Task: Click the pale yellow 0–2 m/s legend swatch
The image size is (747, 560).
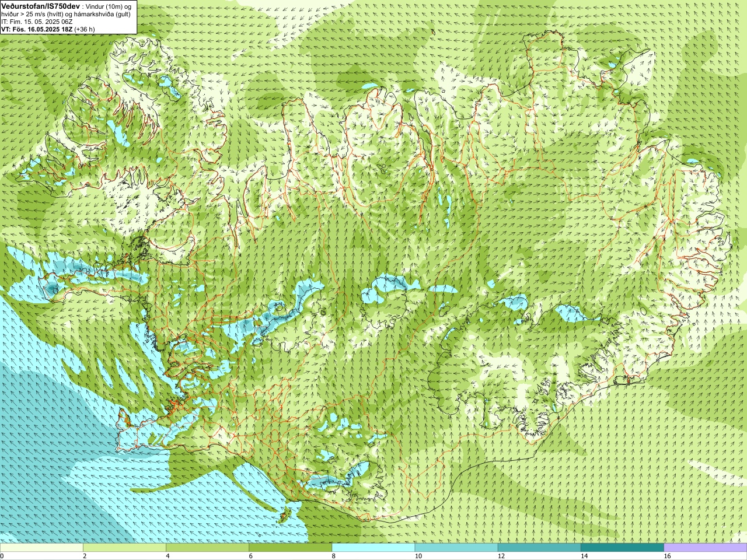Action: click(41, 548)
